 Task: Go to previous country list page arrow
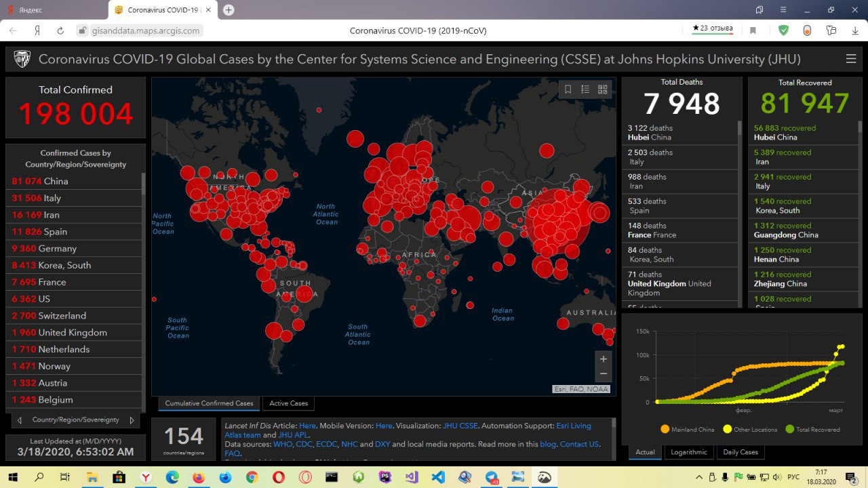20,420
